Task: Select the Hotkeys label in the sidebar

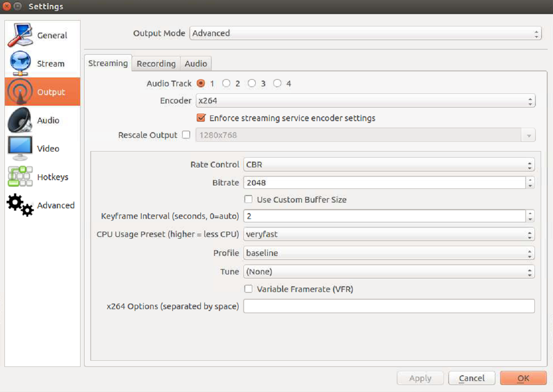Action: pyautogui.click(x=53, y=177)
